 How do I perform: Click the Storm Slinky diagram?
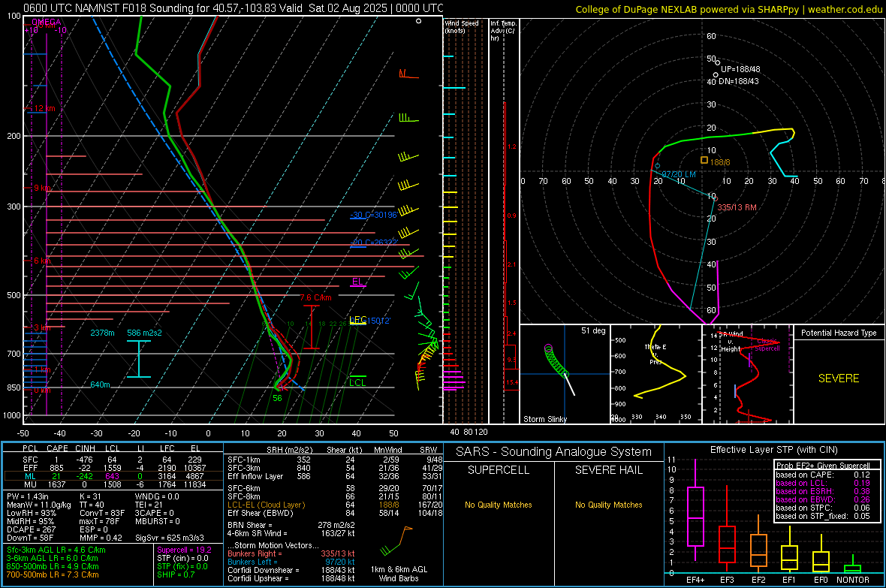point(565,374)
